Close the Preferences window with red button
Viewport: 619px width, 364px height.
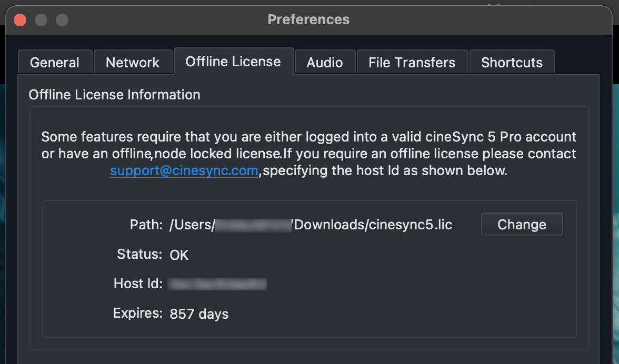(20, 19)
